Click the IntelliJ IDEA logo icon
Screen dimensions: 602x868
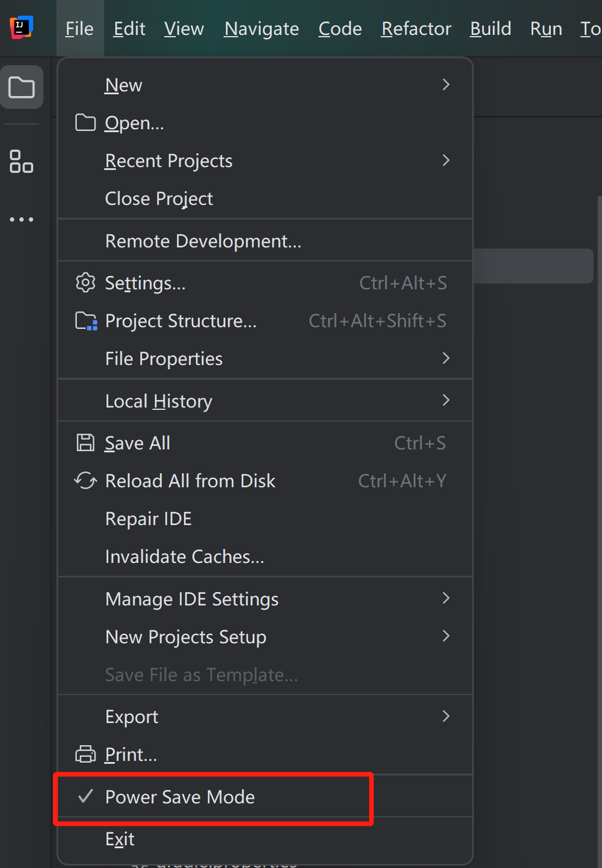click(x=22, y=27)
